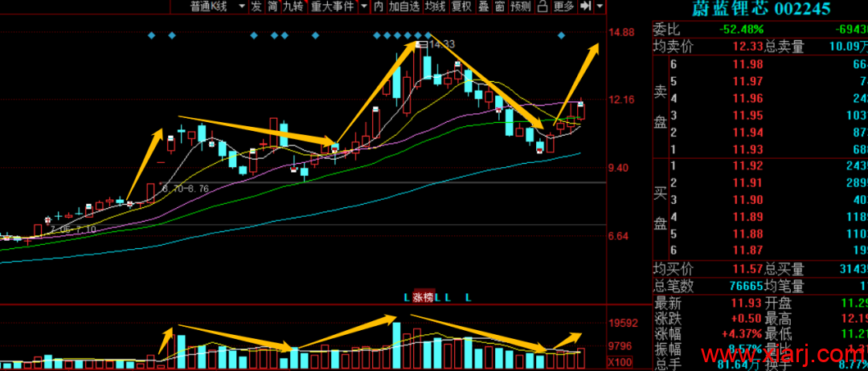This screenshot has width=868, height=371.
Task: Click the 委比 value -52.48%
Action: coord(741,29)
